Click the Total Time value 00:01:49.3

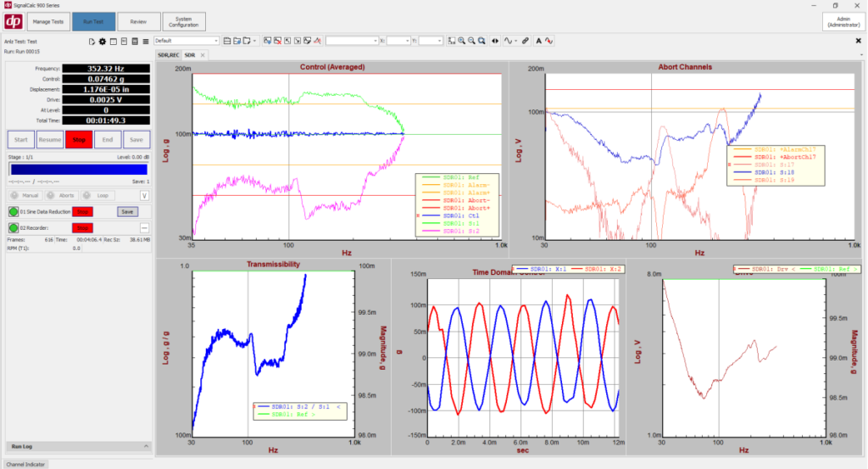[106, 120]
